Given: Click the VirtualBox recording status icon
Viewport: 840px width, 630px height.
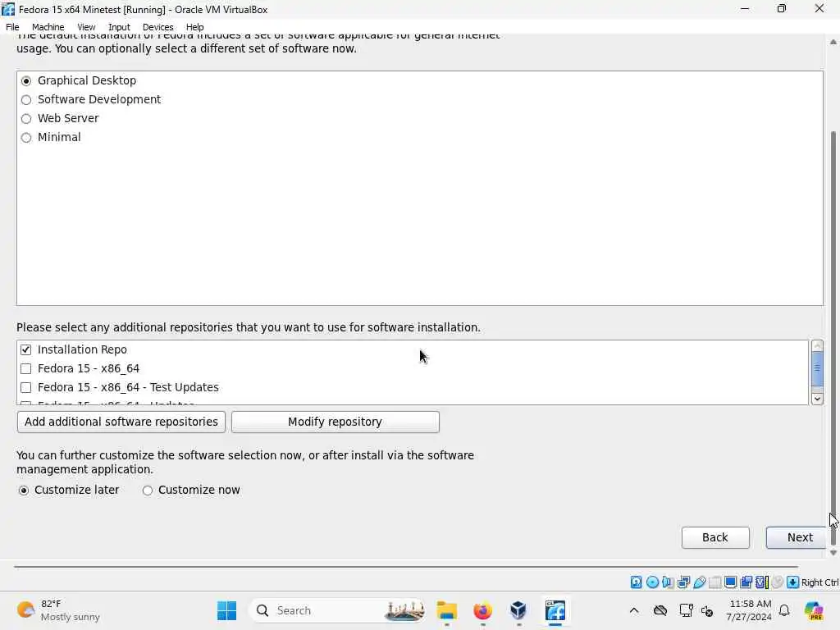Looking at the screenshot, I should click(x=746, y=582).
